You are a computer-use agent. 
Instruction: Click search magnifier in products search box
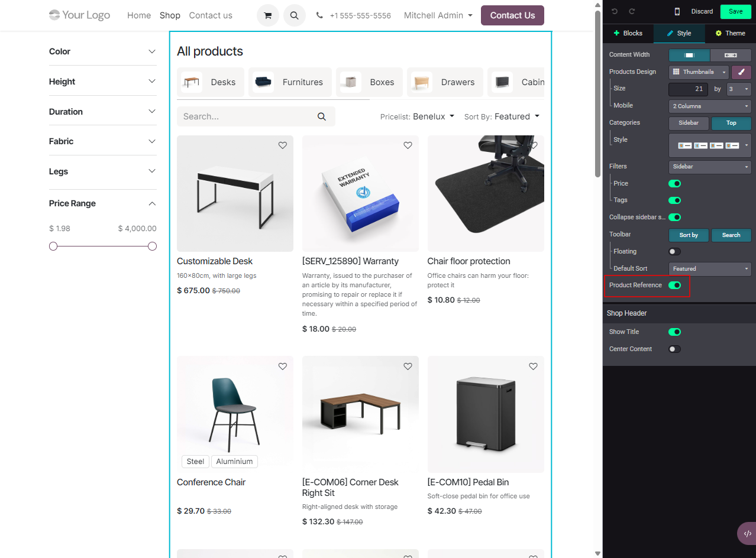[x=322, y=116]
